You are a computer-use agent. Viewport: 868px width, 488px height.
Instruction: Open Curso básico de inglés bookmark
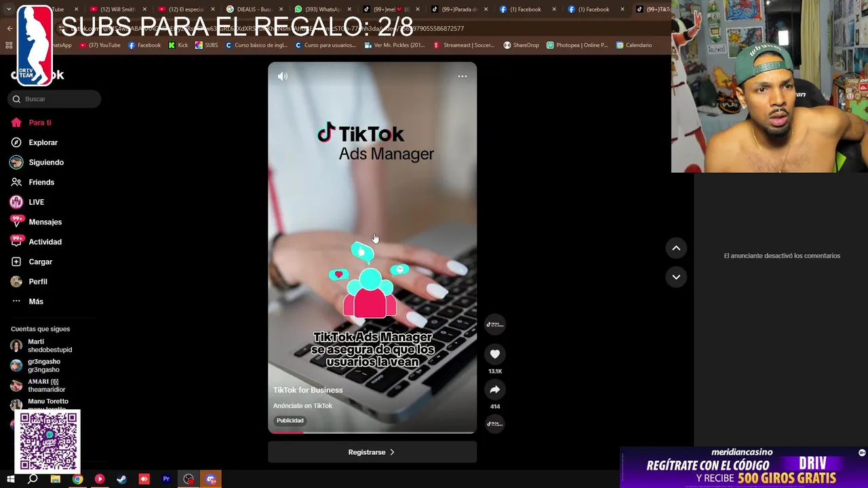(256, 45)
